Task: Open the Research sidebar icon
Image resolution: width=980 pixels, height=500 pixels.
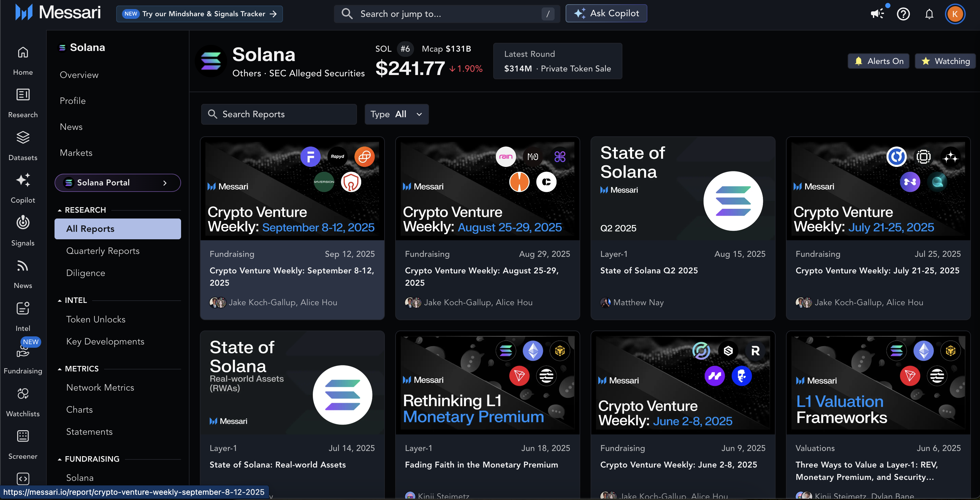Action: (23, 95)
